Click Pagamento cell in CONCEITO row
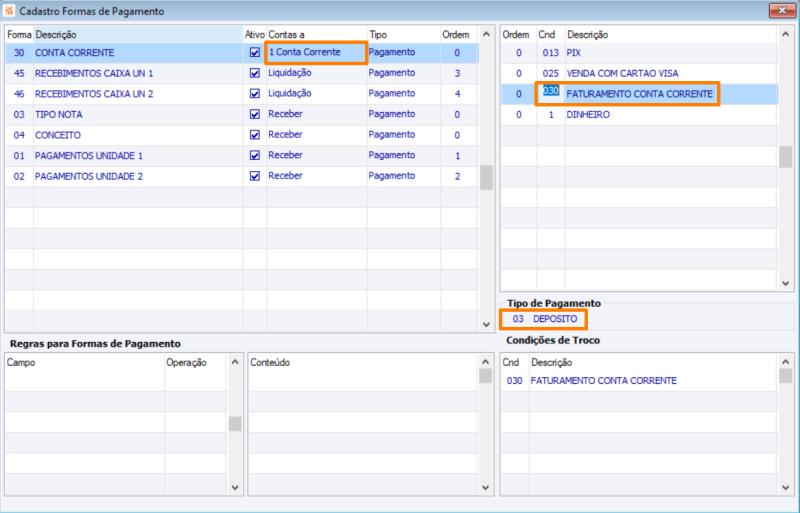Image resolution: width=800 pixels, height=513 pixels. [x=404, y=135]
